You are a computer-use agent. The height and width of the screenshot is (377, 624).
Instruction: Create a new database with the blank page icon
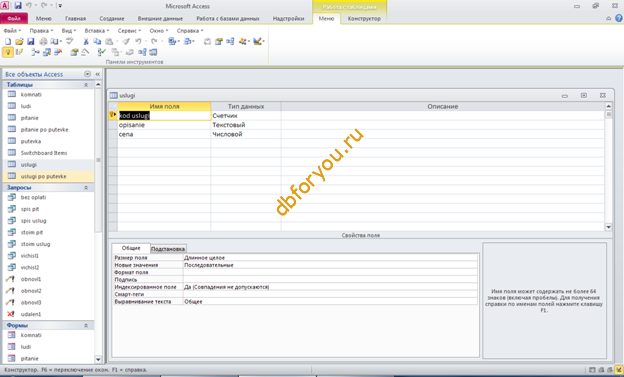8,41
